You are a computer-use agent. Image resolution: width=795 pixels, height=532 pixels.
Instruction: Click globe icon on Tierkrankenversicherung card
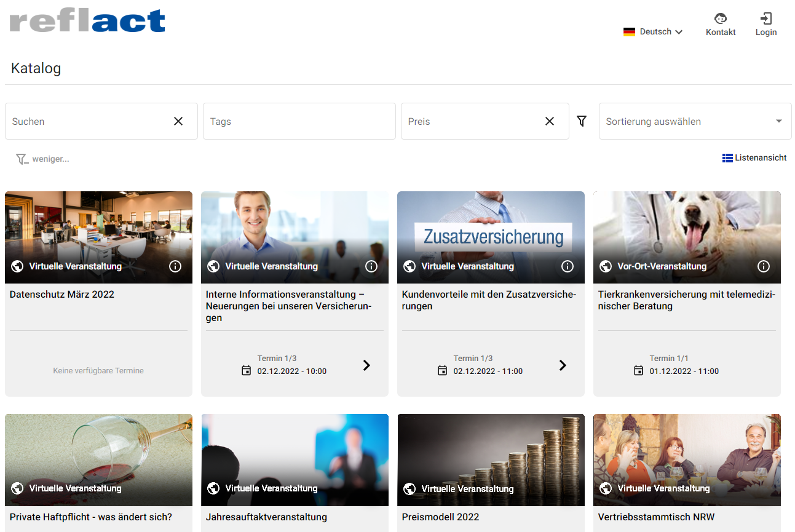coord(606,266)
